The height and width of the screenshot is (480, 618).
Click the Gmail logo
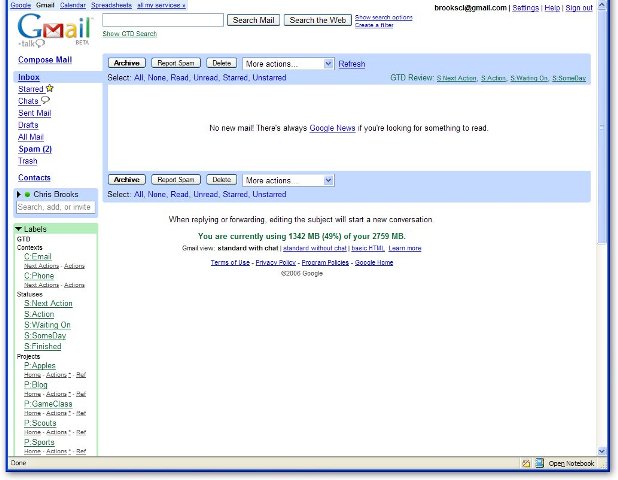(x=54, y=31)
